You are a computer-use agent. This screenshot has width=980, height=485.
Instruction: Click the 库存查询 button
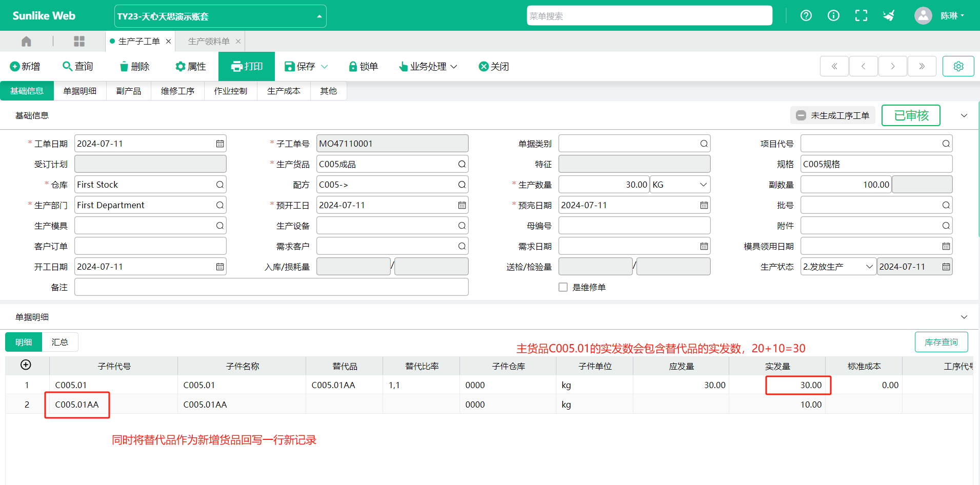(x=941, y=342)
